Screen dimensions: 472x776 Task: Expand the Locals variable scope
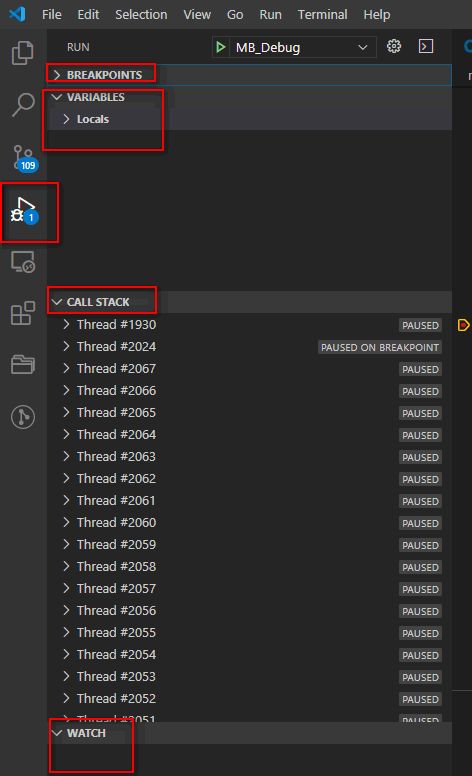[249, 119]
